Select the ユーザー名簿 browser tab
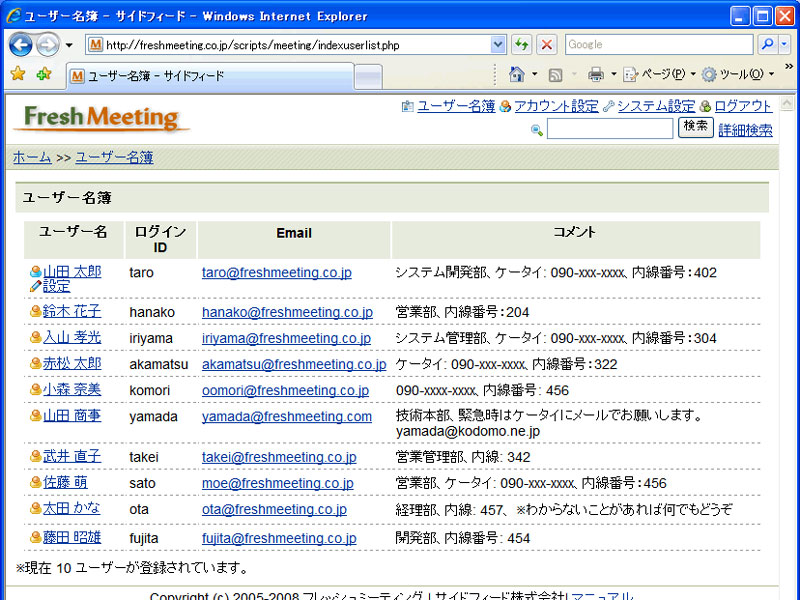This screenshot has width=800, height=600. pyautogui.click(x=210, y=76)
